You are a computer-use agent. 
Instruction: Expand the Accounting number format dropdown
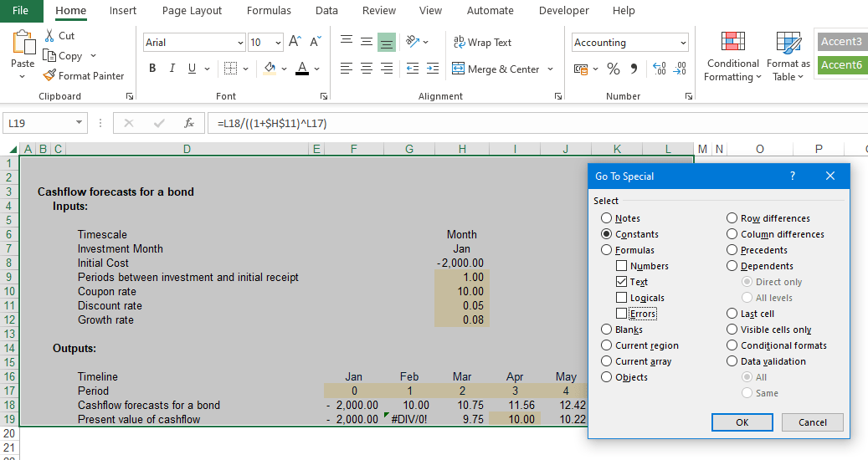coord(683,43)
